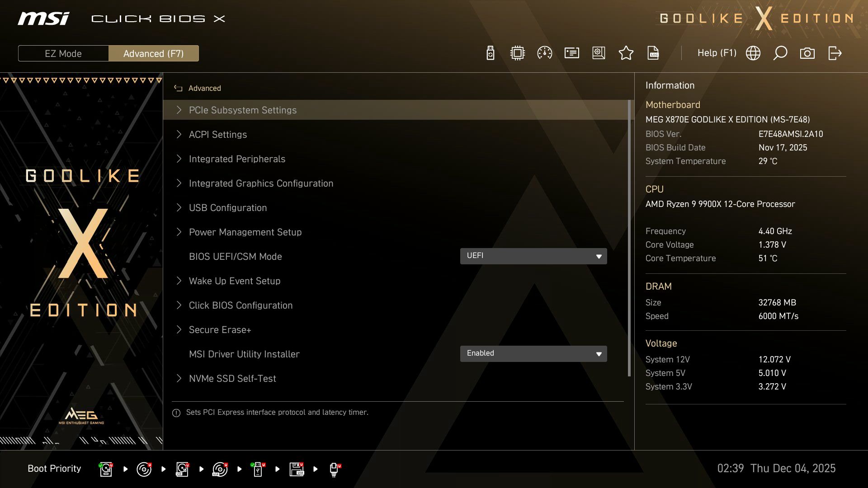
Task: Go back using the Advanced breadcrumb arrow
Action: pos(178,88)
